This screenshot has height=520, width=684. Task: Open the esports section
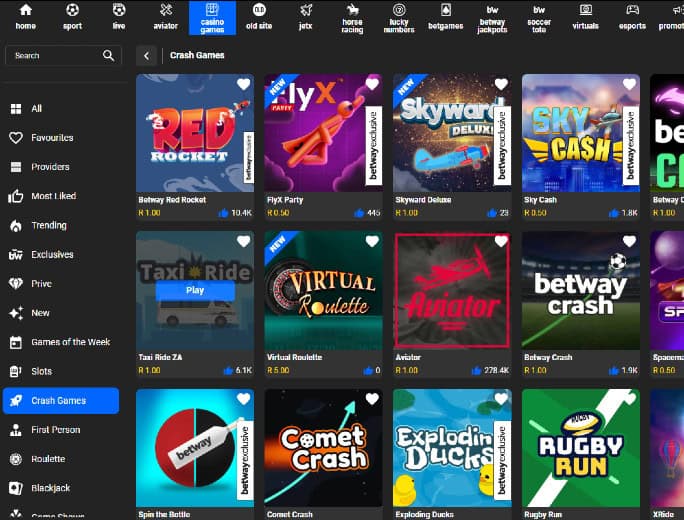633,17
